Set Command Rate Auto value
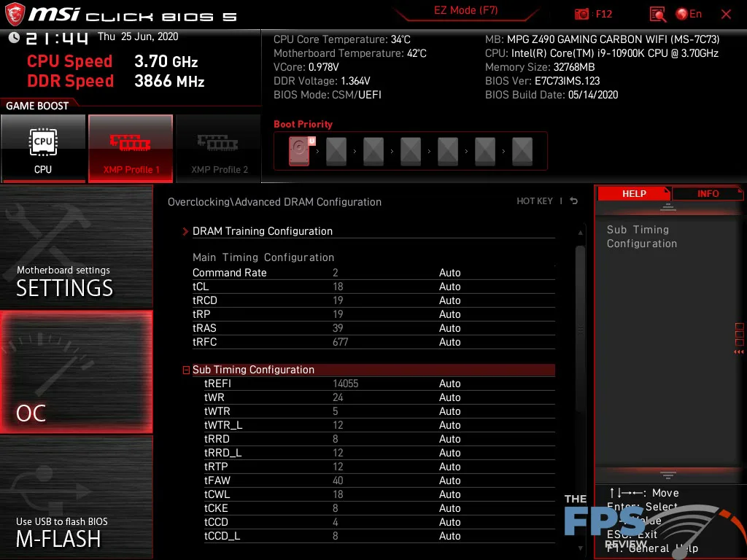The height and width of the screenshot is (560, 747). click(449, 273)
